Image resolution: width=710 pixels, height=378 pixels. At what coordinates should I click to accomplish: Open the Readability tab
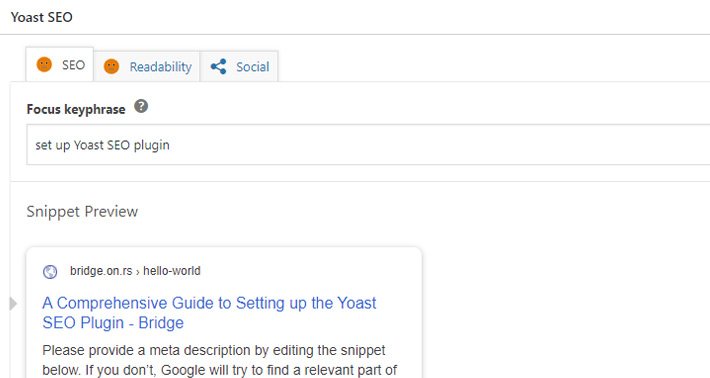coord(147,67)
